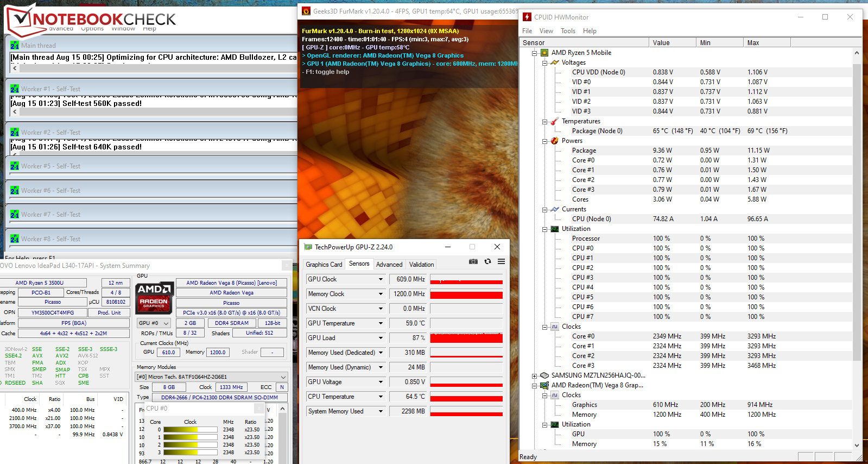This screenshot has width=868, height=464.
Task: Click the 609.0 MHz GPU Clock value field
Action: tap(408, 279)
